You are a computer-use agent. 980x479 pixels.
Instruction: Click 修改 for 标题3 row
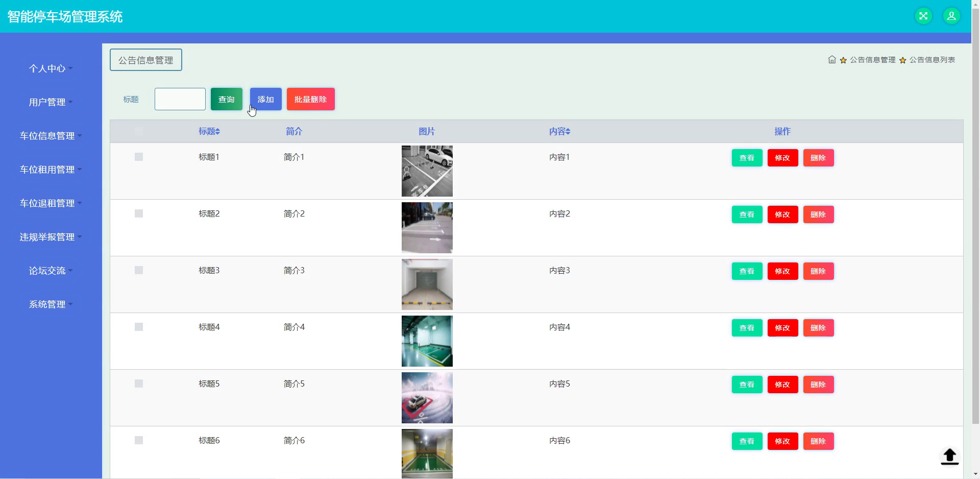point(782,271)
